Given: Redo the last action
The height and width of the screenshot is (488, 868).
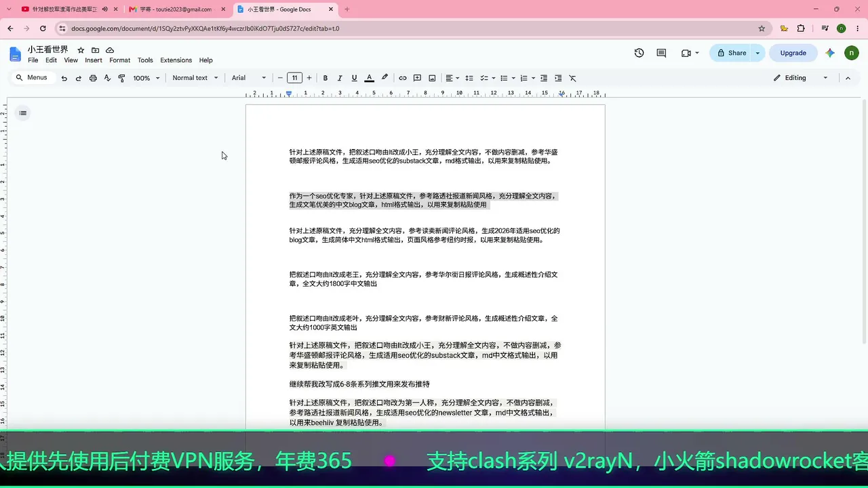Looking at the screenshot, I should [x=79, y=78].
